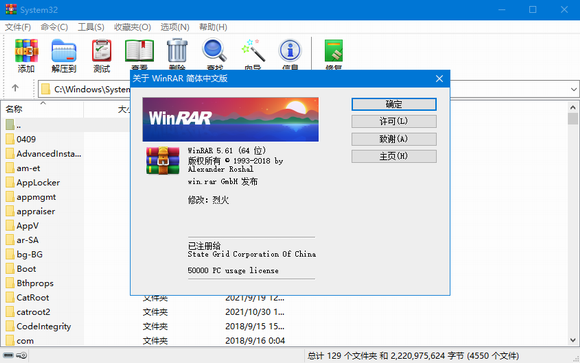The width and height of the screenshot is (580, 363).
Task: Click the WinRAR app icon in title bar
Action: [x=11, y=9]
